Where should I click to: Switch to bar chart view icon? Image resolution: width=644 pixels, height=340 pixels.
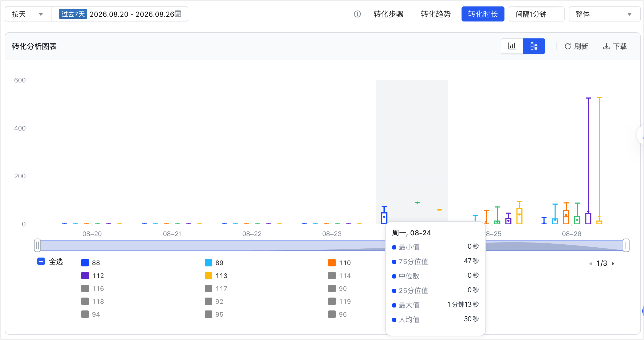[x=512, y=46]
